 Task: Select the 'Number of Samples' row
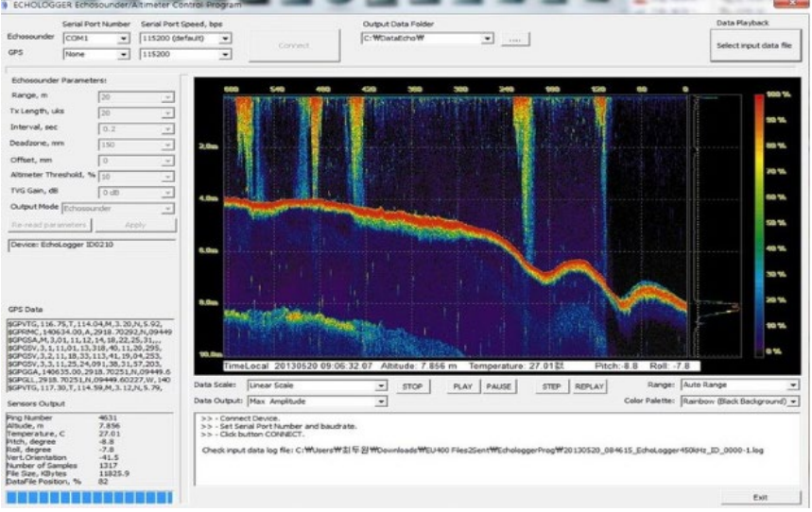(x=89, y=466)
